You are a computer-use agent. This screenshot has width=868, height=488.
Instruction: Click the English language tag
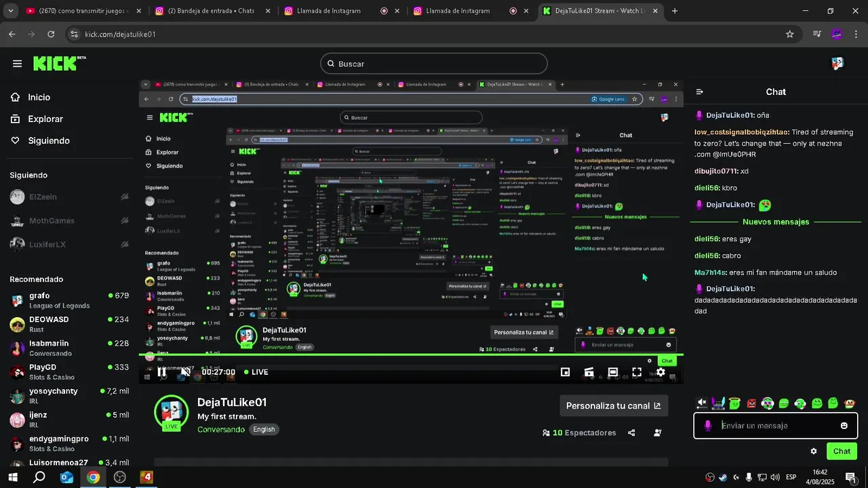point(264,430)
